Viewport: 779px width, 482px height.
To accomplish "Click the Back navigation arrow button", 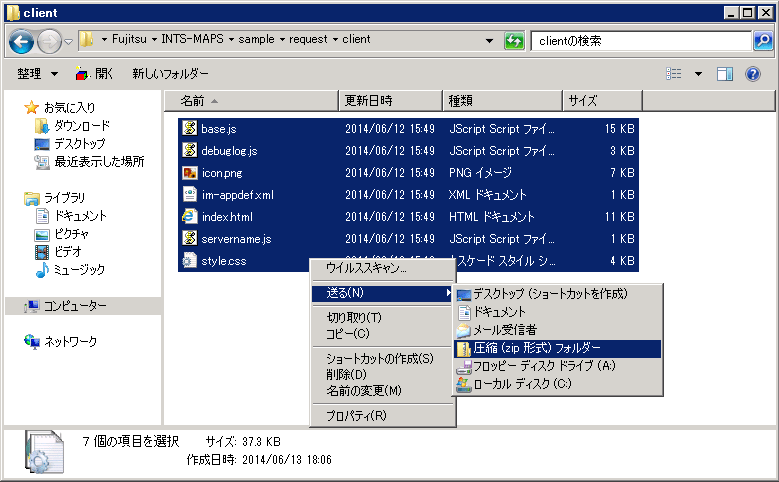I will [x=22, y=41].
